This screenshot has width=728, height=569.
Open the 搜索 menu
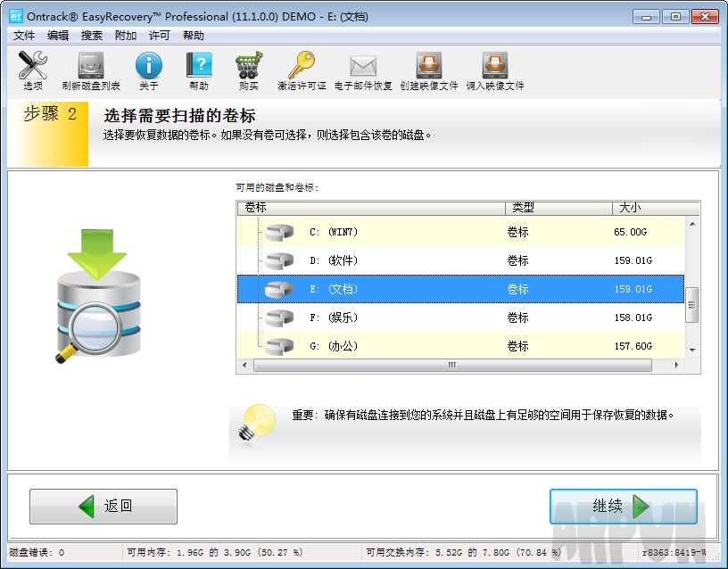point(92,36)
